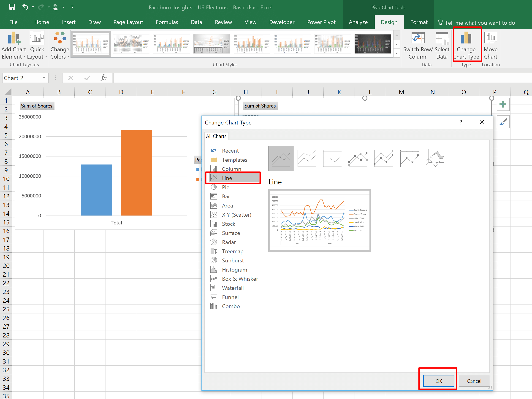
Task: Click the Insert Function fx icon
Action: point(104,78)
